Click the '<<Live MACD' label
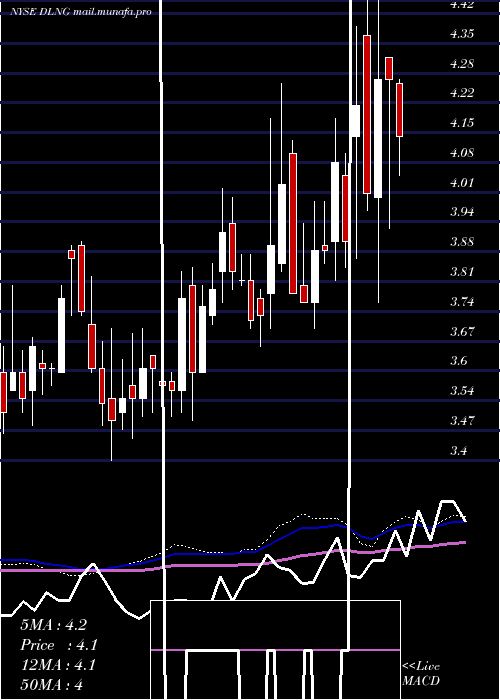Viewport: 500px width, 700px height. point(421,673)
